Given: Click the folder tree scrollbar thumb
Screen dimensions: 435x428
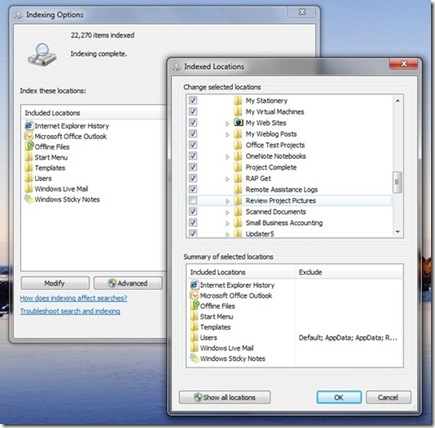Looking at the screenshot, I should pyautogui.click(x=397, y=182).
